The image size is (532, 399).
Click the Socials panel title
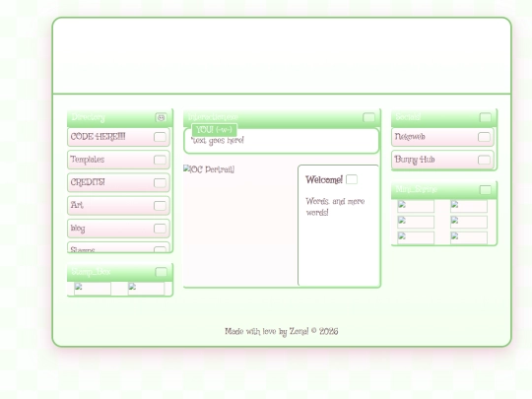coord(408,117)
